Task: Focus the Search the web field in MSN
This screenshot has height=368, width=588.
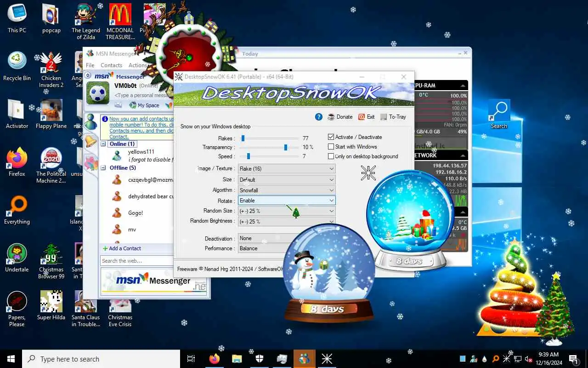Action: 136,261
